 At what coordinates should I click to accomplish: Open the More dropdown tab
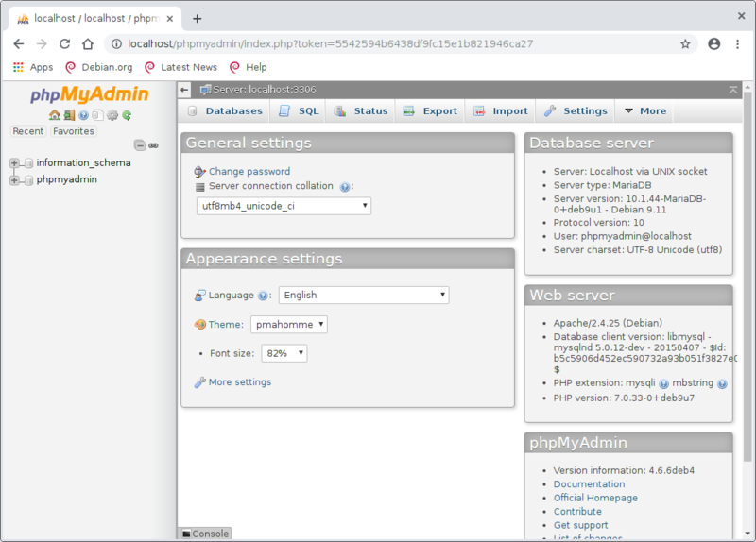coord(645,111)
